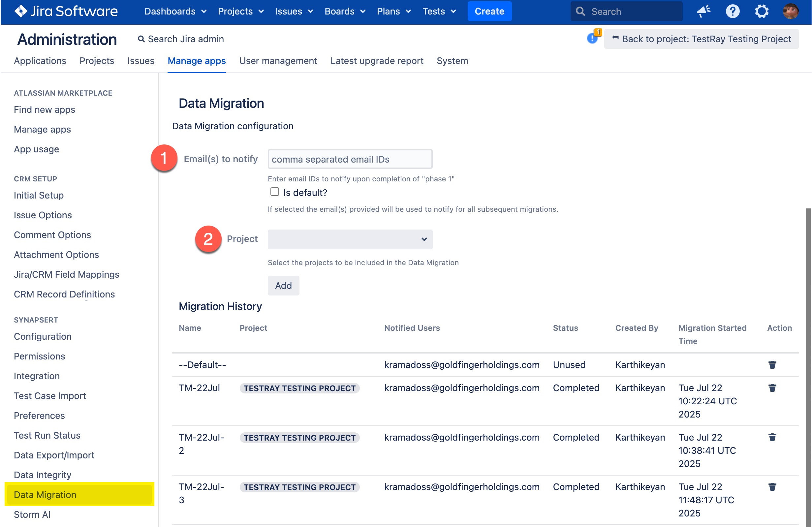This screenshot has height=527, width=812.
Task: Expand the Boards menu
Action: [x=345, y=11]
